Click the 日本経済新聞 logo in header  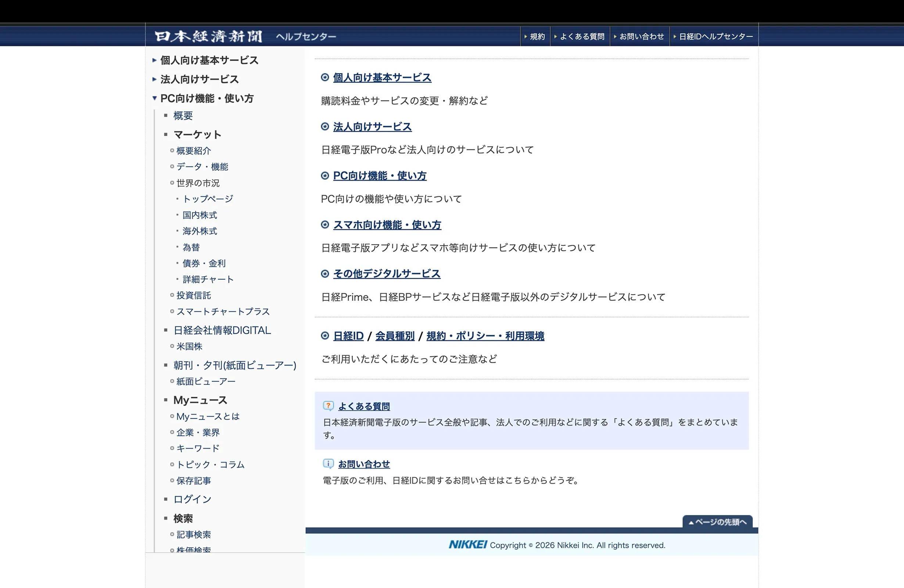click(208, 36)
